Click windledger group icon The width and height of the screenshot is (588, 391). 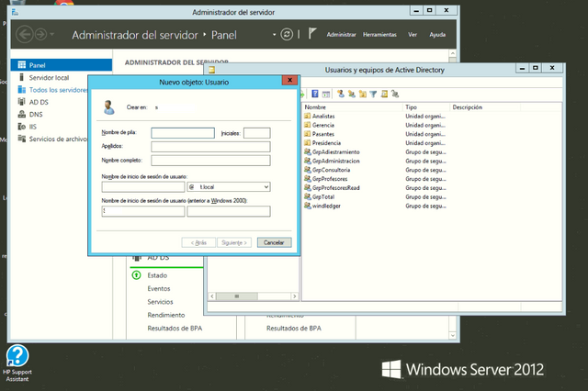[x=308, y=206]
